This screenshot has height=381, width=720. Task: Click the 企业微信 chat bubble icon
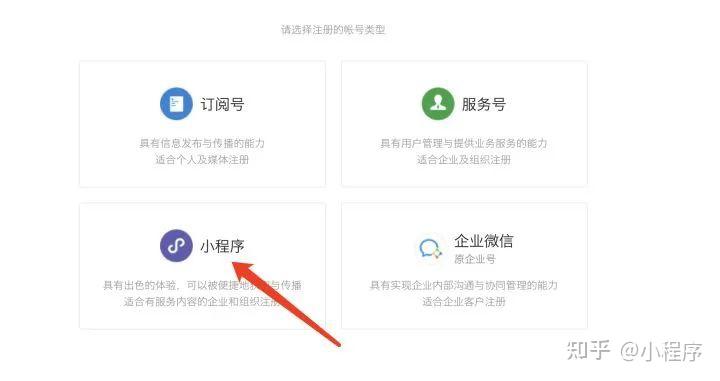pos(430,248)
